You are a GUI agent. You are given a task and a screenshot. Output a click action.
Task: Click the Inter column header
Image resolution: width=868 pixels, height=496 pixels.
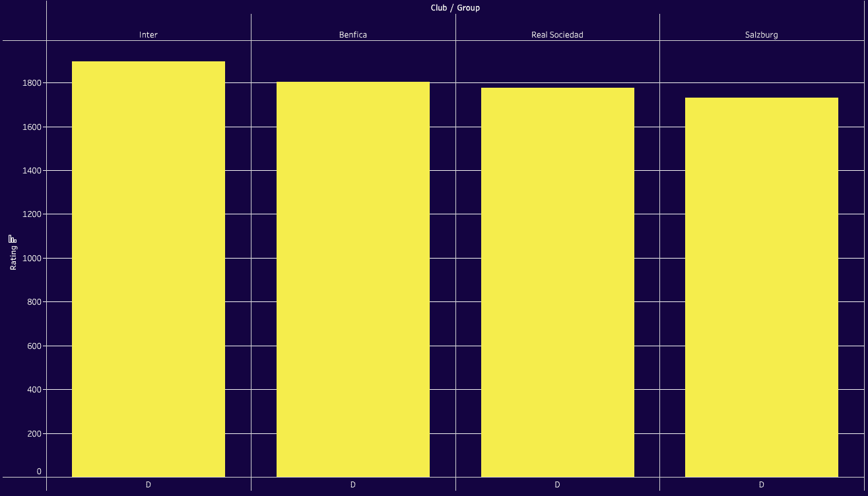pos(149,35)
